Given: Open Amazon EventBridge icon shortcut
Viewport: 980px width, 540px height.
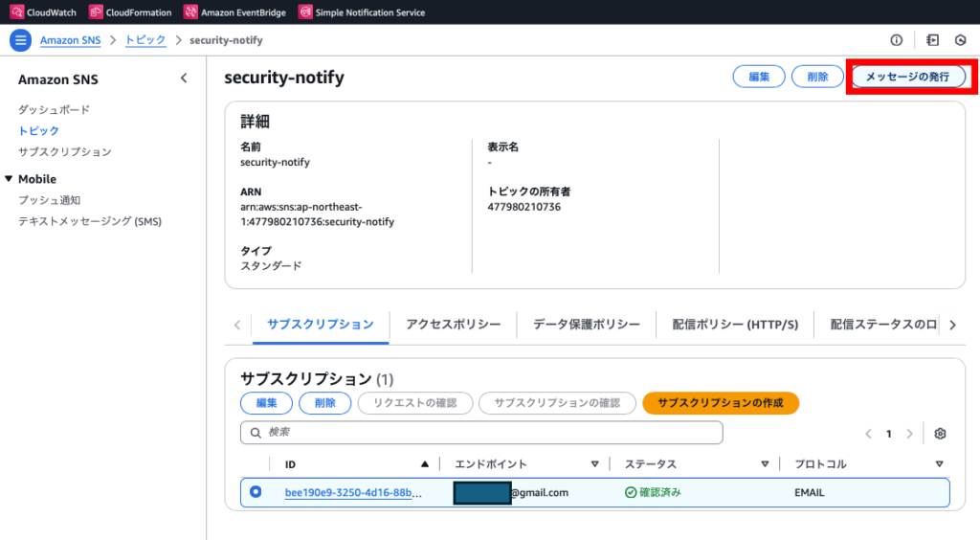Looking at the screenshot, I should coord(190,11).
